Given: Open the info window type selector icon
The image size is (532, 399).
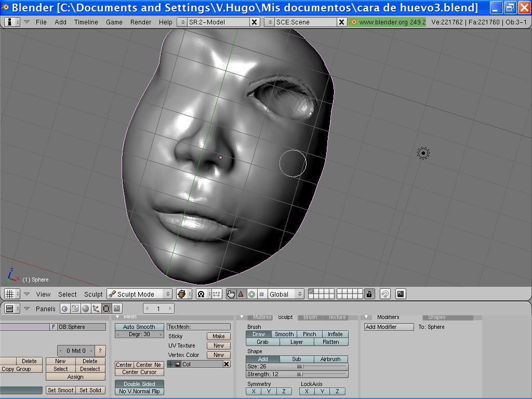Looking at the screenshot, I should [x=12, y=22].
